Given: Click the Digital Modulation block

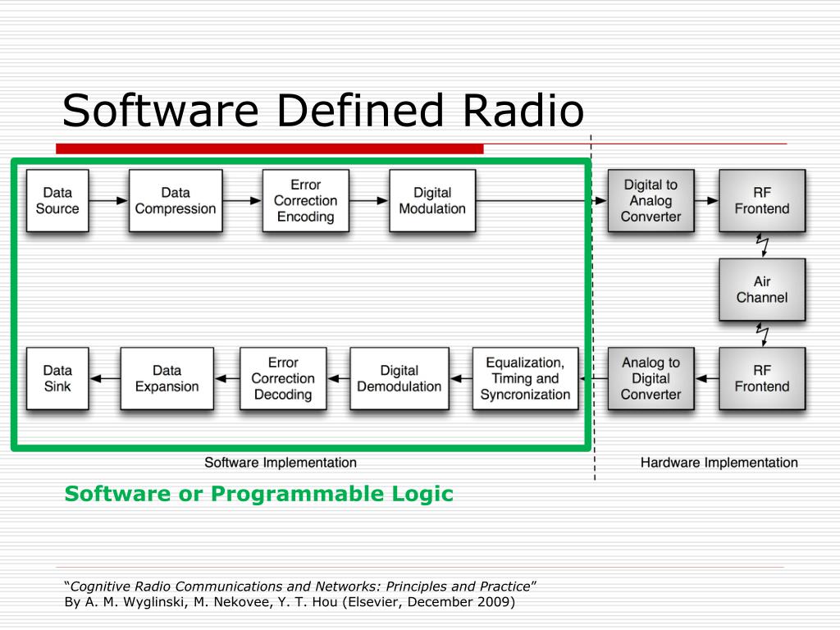Looking at the screenshot, I should tap(432, 201).
